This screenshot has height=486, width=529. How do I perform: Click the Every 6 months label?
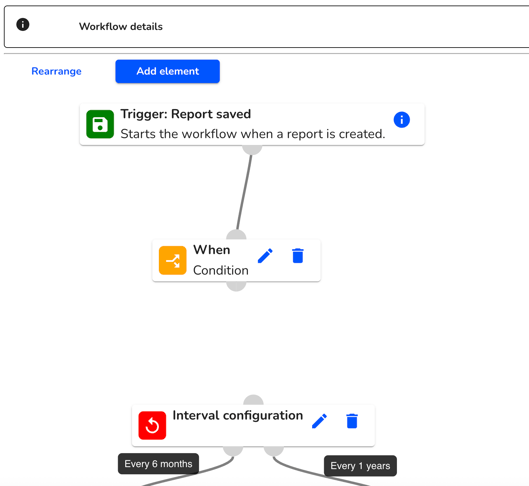click(158, 464)
